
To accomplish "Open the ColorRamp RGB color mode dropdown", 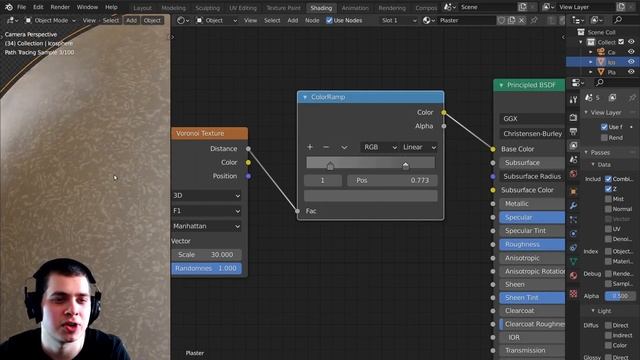I will (380, 147).
